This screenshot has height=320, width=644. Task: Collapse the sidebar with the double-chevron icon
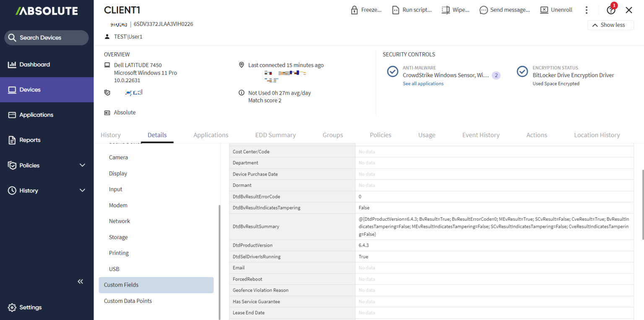[80, 281]
